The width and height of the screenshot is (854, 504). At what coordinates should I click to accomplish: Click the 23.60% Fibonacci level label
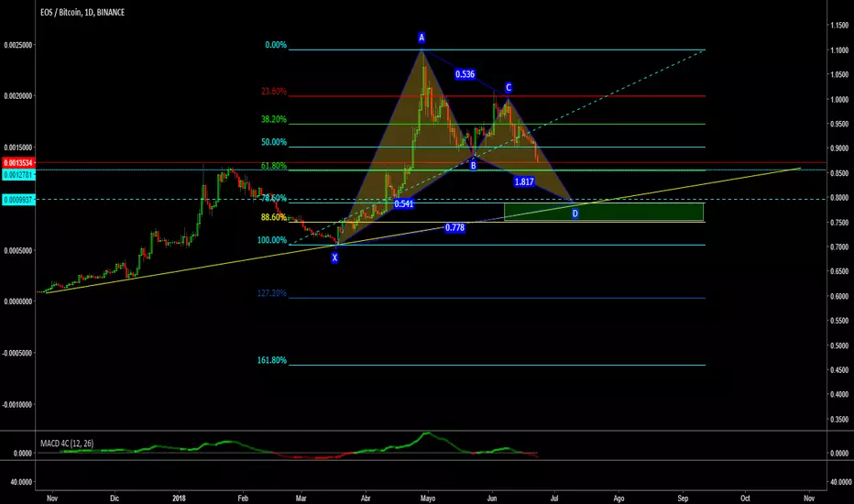274,92
